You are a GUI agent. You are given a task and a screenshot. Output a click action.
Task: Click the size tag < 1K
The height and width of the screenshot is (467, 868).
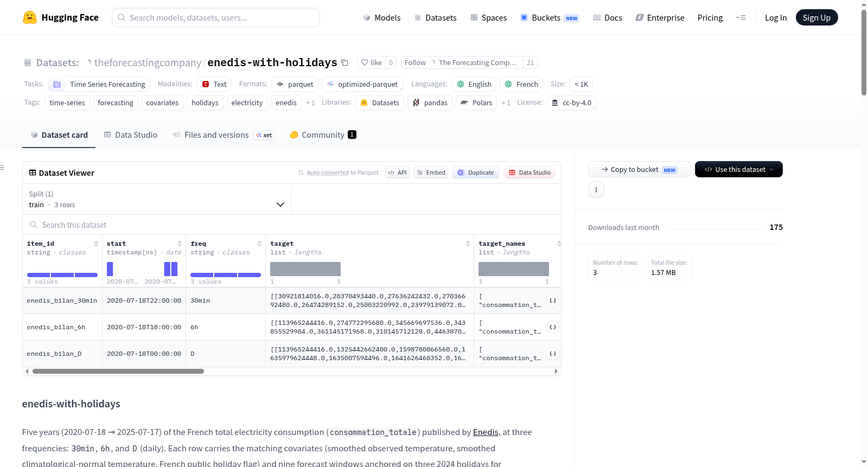tap(581, 84)
